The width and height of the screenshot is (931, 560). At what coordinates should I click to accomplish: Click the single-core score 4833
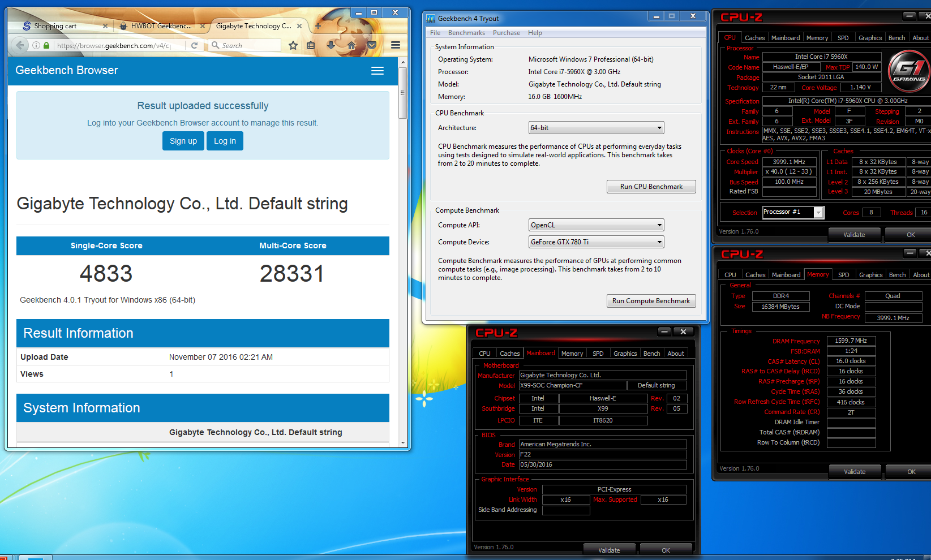click(x=106, y=274)
